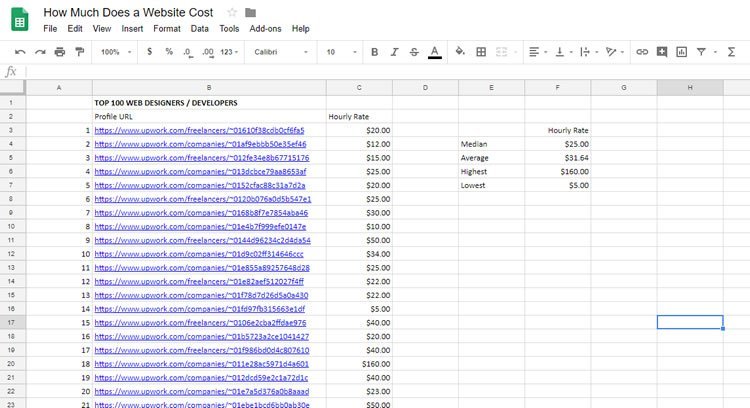This screenshot has height=408, width=750.
Task: Select the Profile URL header cell
Action: 209,117
